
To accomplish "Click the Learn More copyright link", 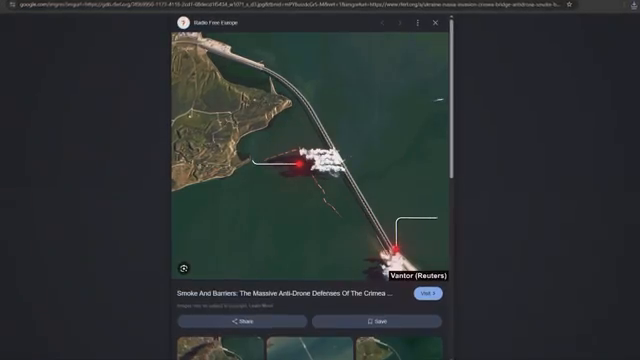I will tap(261, 306).
